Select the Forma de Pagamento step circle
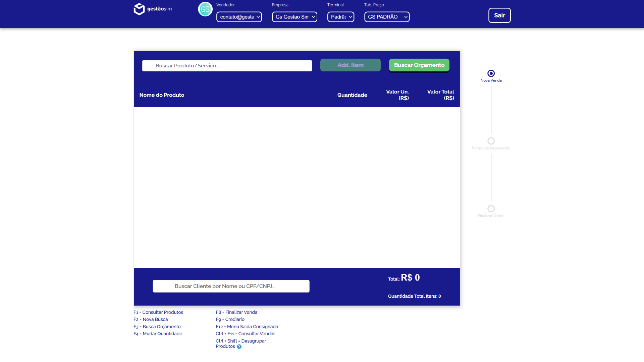This screenshot has height=362, width=644. pos(491,141)
